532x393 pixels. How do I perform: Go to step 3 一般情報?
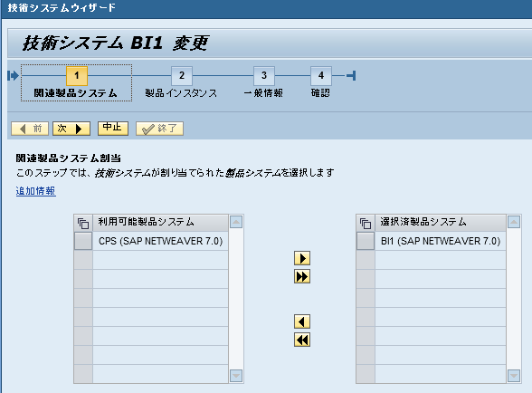263,82
